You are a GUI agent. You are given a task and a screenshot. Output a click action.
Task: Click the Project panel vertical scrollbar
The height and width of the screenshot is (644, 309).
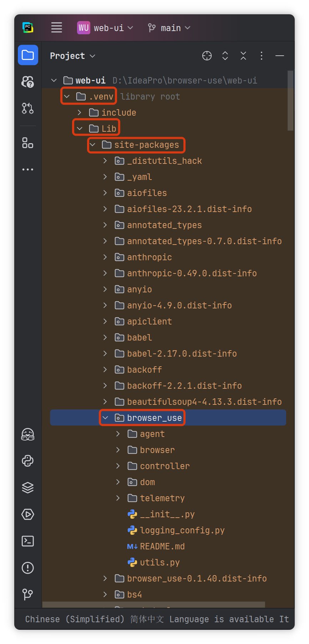point(290,101)
